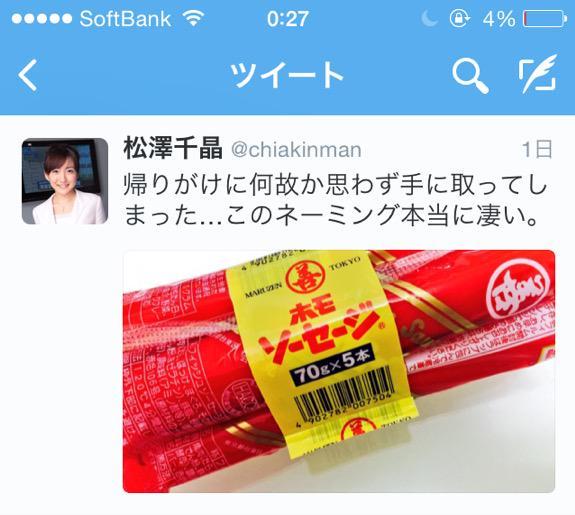Viewport: 575px width, 515px height.
Task: Open the tweet author's profile avatar
Action: (65, 181)
